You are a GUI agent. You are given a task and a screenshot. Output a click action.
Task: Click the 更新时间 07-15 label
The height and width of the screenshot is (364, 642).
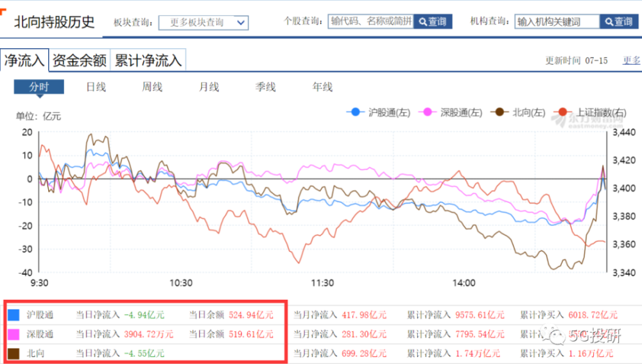[x=577, y=60]
